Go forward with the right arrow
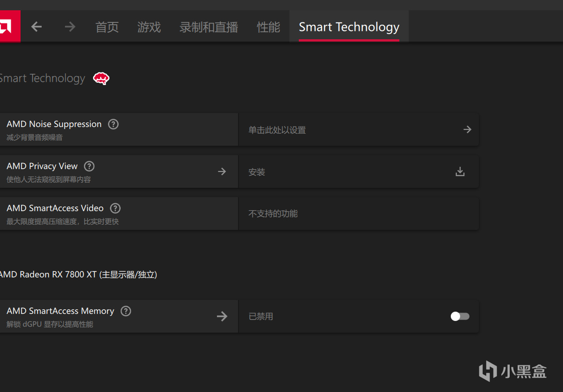 (x=70, y=27)
